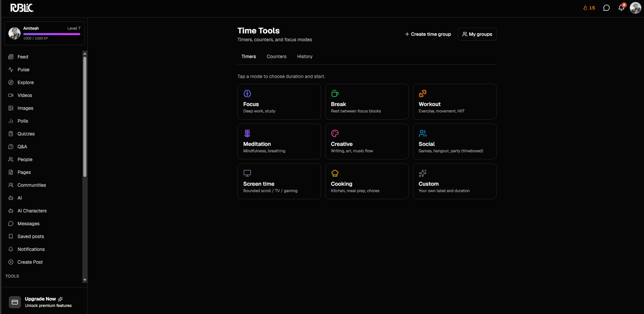The height and width of the screenshot is (314, 644).
Task: Click the sidebar scrollbar down arrow
Action: (x=85, y=280)
